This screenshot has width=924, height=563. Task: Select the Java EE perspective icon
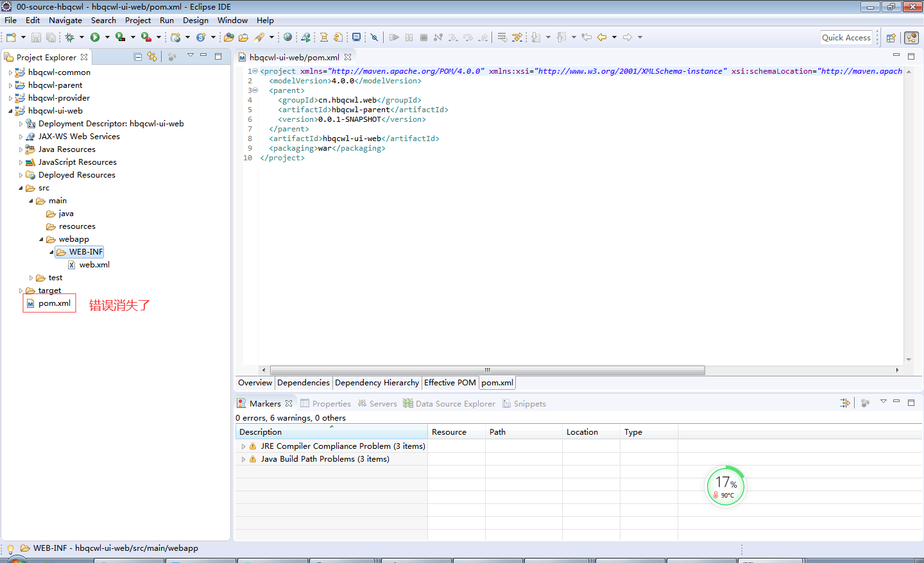911,38
